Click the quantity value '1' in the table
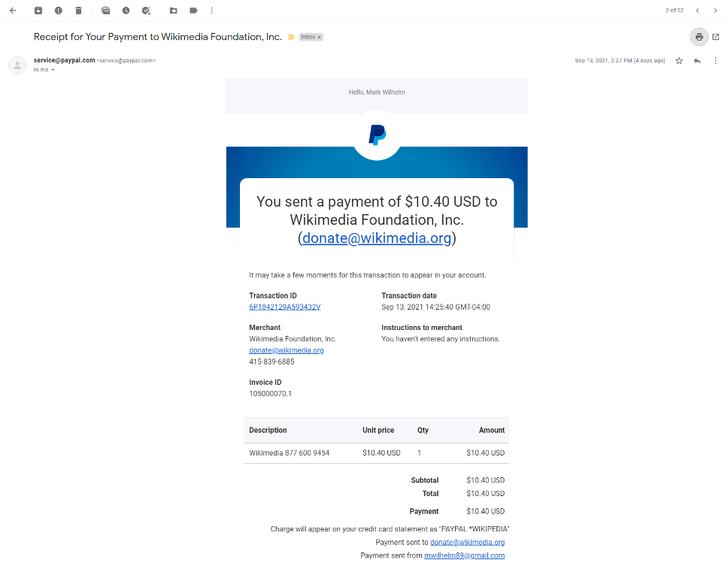 tap(419, 453)
